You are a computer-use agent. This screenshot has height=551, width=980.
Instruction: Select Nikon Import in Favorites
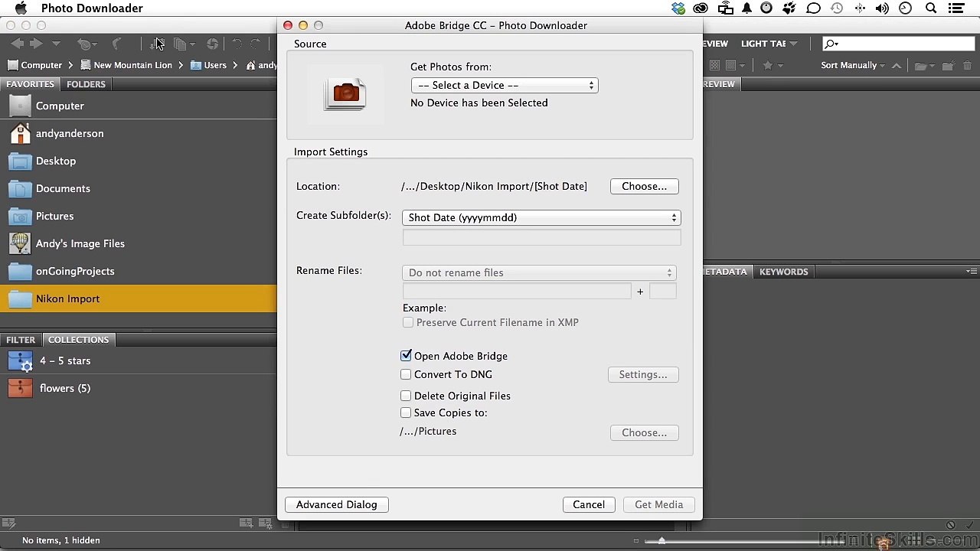[139, 298]
